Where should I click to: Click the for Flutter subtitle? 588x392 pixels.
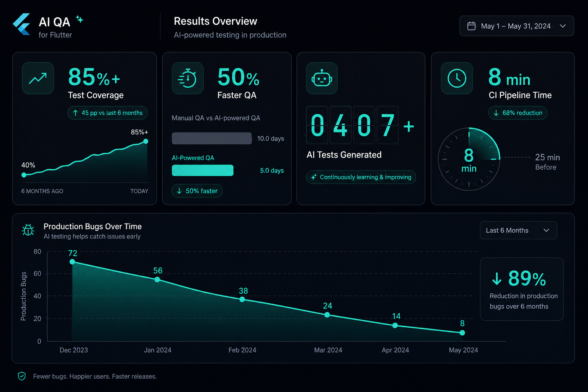click(x=55, y=35)
